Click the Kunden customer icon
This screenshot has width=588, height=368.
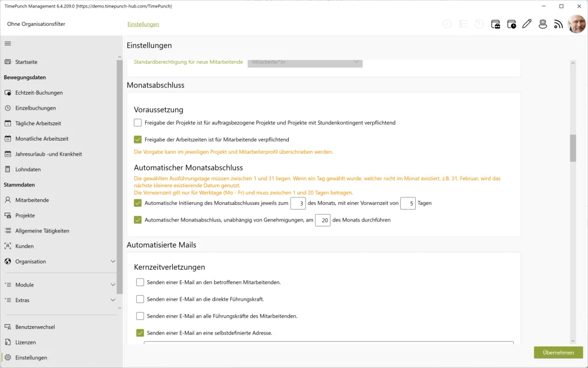7,246
